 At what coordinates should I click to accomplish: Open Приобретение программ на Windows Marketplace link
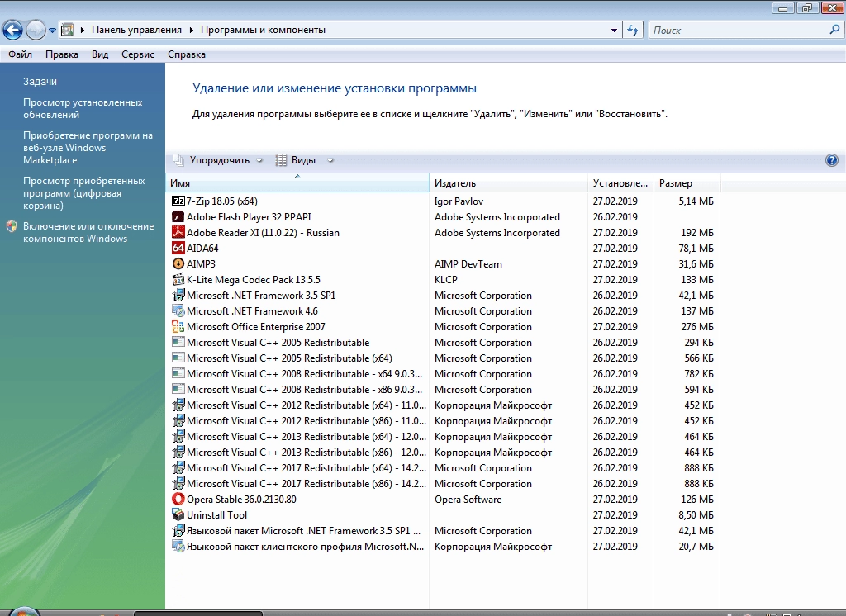[88, 148]
